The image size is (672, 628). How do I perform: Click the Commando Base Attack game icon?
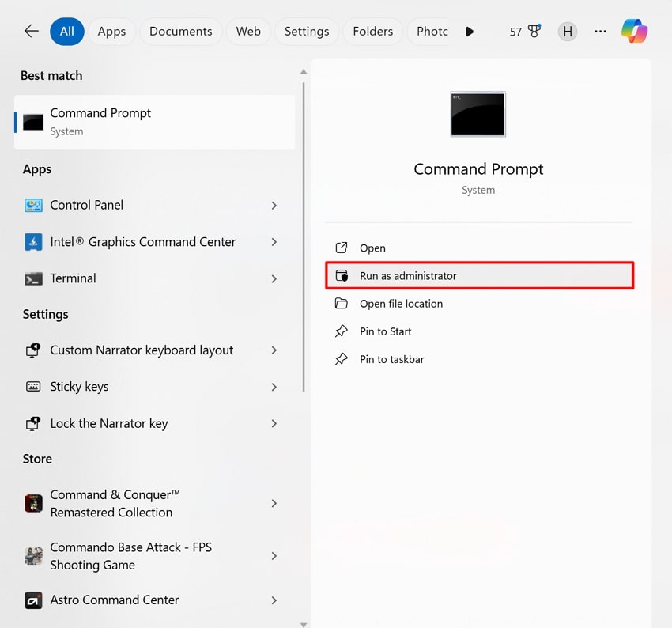(x=33, y=556)
